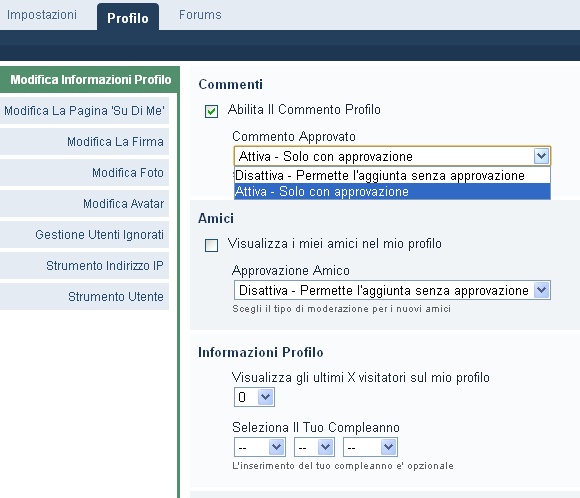Open Gestione Utenti Ignorati
Image resolution: width=580 pixels, height=498 pixels.
point(84,235)
